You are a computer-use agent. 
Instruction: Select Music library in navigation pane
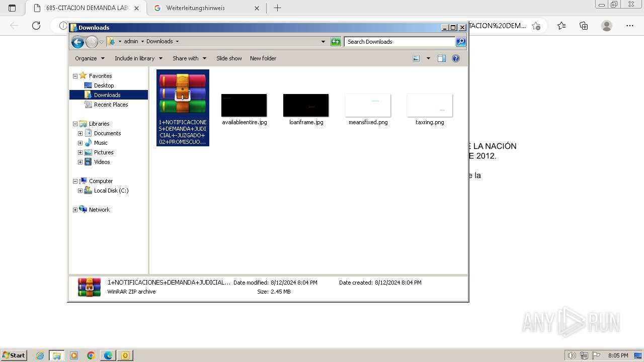(101, 143)
